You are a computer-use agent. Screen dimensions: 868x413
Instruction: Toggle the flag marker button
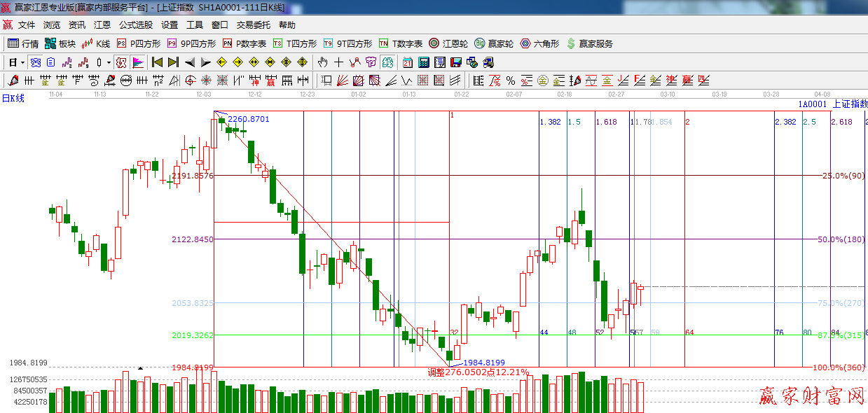pyautogui.click(x=138, y=62)
